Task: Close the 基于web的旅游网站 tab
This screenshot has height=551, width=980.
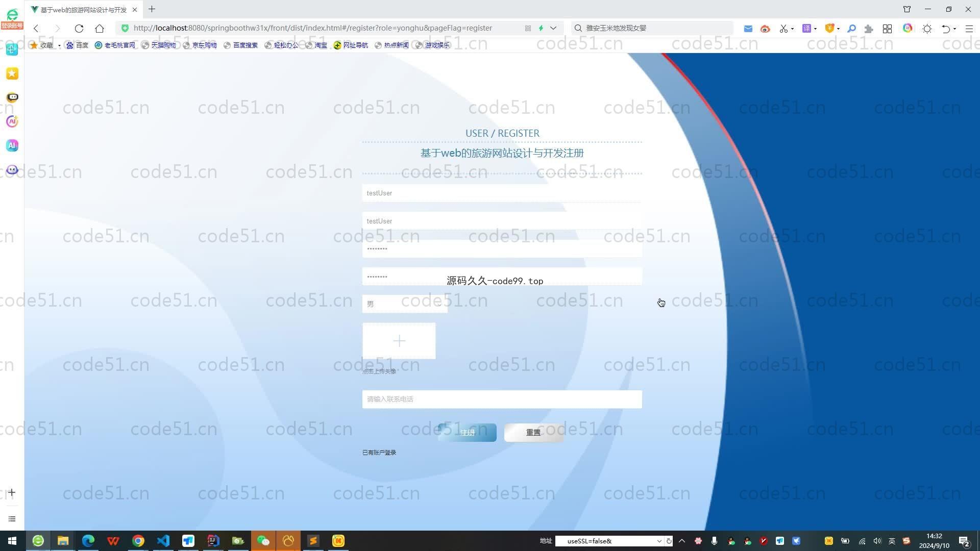Action: (135, 10)
